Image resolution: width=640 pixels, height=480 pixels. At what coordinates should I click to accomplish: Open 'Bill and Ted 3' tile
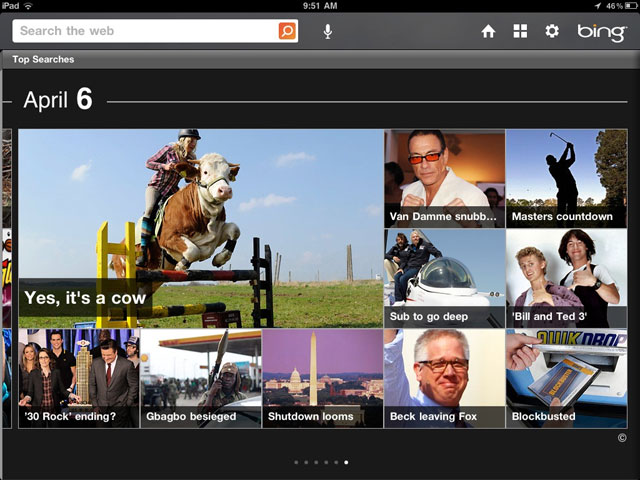point(567,278)
